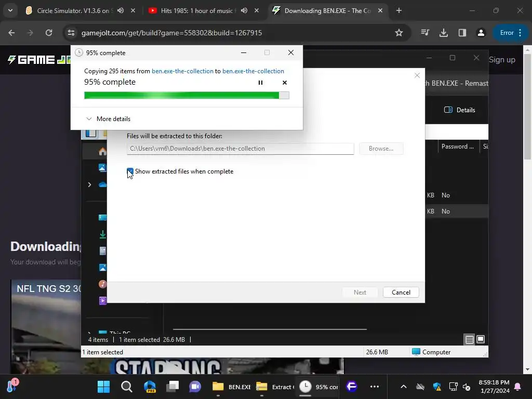The height and width of the screenshot is (399, 532).
Task: Click Cancel in the extract dialog
Action: [401, 292]
